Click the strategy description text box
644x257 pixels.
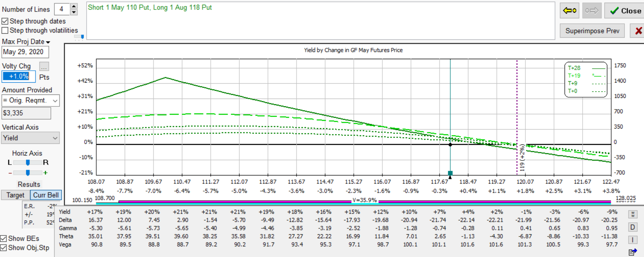click(x=320, y=21)
